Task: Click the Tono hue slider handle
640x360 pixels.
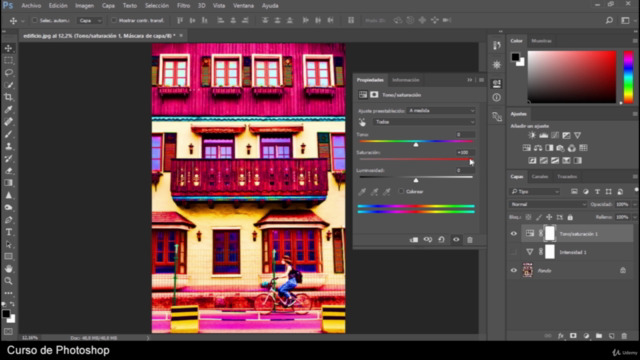Action: [x=416, y=144]
